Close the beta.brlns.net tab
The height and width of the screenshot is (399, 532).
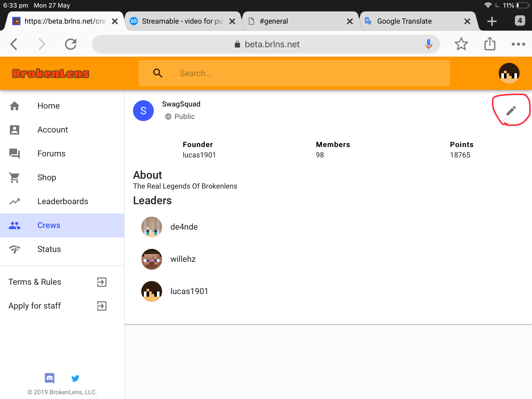tap(115, 21)
